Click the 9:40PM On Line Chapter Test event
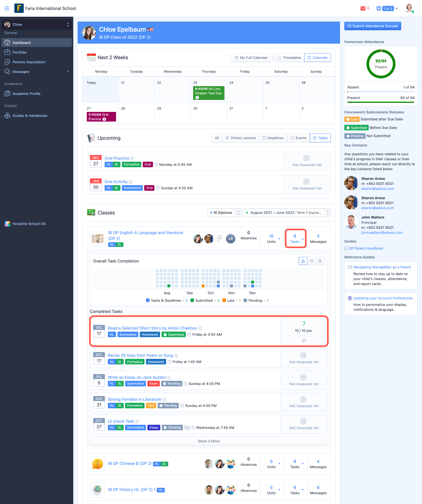The height and width of the screenshot is (504, 422). pos(209,93)
